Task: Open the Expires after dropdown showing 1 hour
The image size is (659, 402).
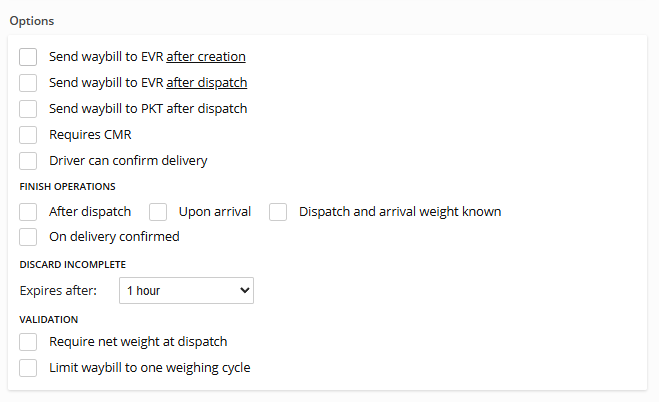Action: coord(186,290)
